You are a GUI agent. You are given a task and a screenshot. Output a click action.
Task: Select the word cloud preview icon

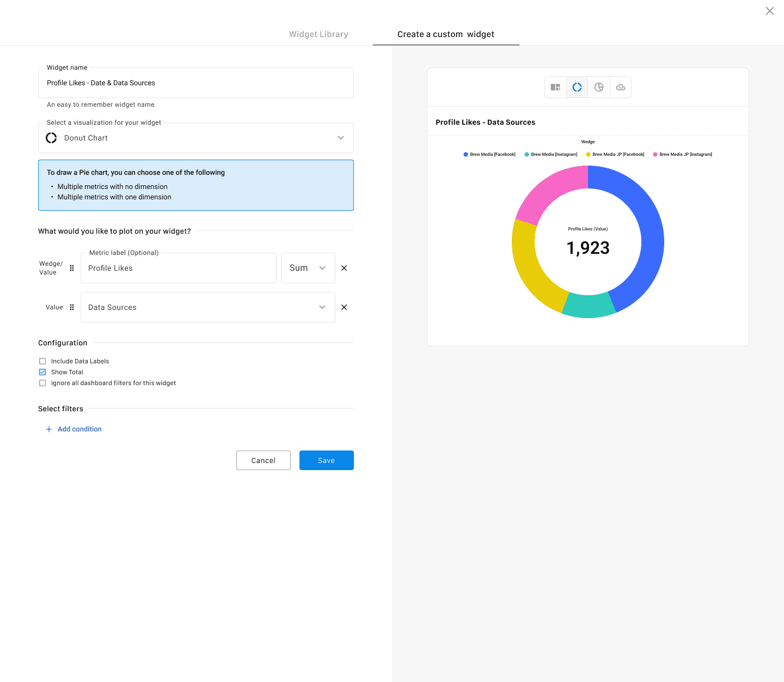point(621,87)
